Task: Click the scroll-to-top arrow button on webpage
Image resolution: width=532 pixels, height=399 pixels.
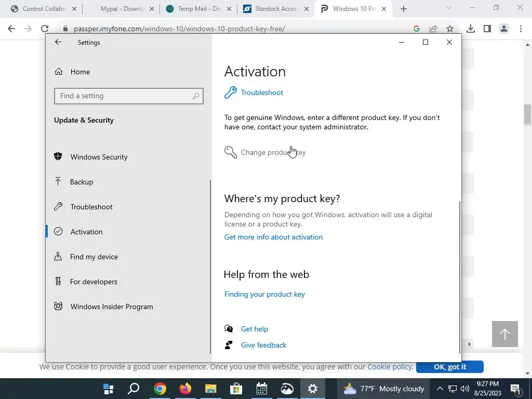Action: pyautogui.click(x=505, y=334)
